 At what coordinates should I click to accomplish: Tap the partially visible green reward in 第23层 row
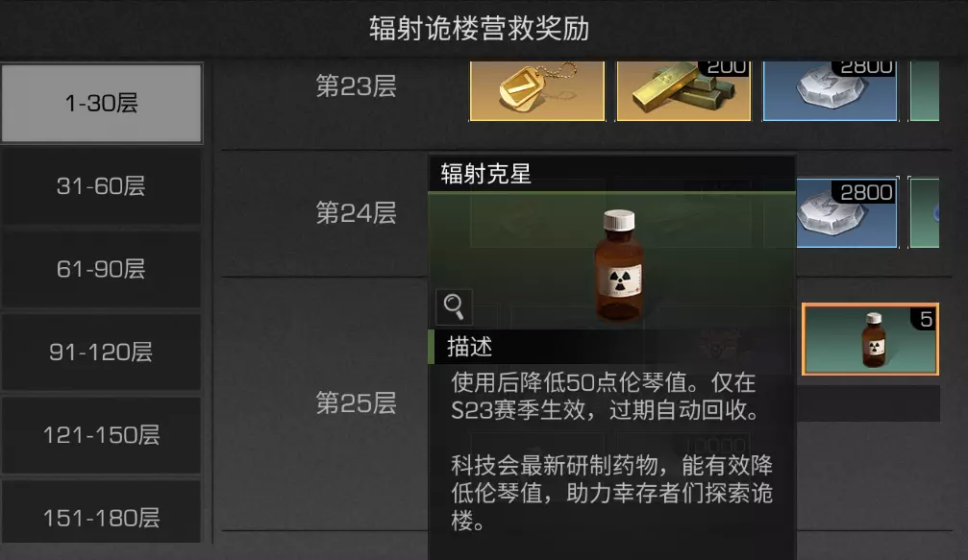(924, 90)
